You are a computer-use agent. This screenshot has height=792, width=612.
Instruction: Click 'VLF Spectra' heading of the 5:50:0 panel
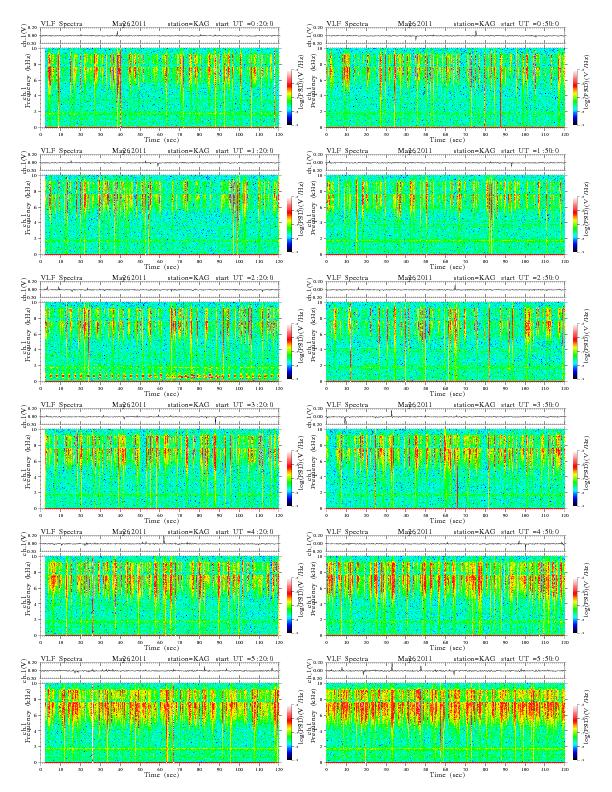click(x=347, y=659)
